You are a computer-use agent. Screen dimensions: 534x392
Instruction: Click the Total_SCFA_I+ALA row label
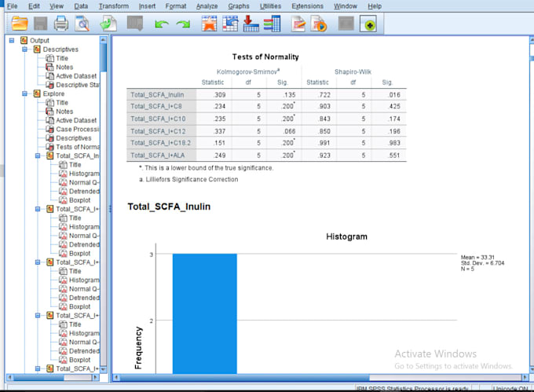click(157, 156)
